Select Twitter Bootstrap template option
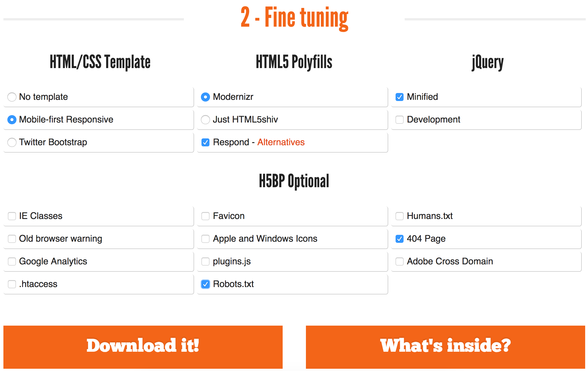The height and width of the screenshot is (371, 588). 12,142
